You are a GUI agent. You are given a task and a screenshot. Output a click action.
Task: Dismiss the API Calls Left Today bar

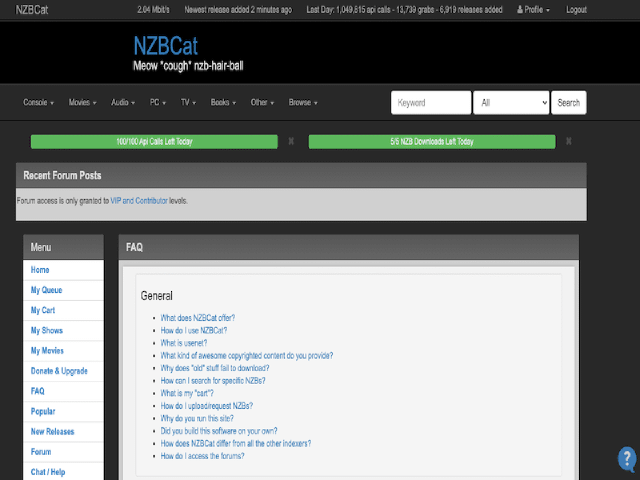(291, 141)
